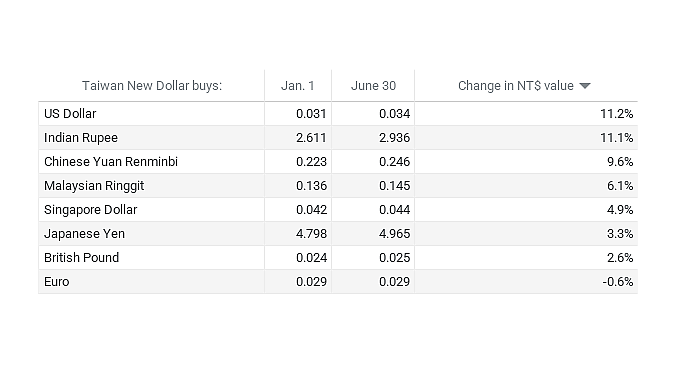The width and height of the screenshot is (676, 380).
Task: Click the 0.042 Jan. 1 Singapore Dollar value
Action: (x=311, y=210)
